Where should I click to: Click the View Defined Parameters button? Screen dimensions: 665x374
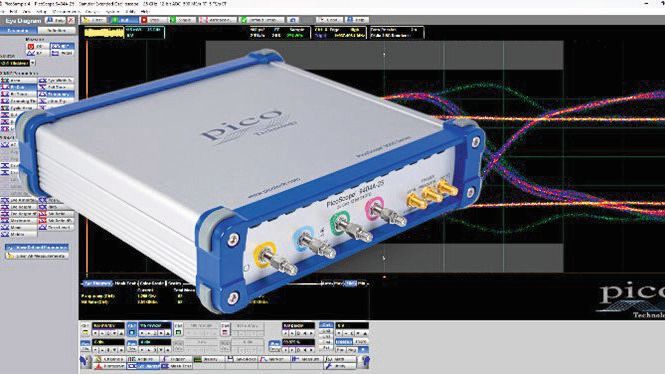36,247
